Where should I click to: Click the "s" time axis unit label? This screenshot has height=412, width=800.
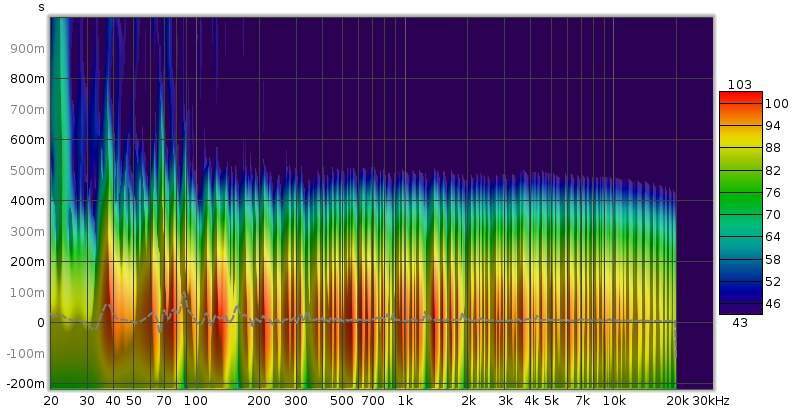click(x=41, y=8)
